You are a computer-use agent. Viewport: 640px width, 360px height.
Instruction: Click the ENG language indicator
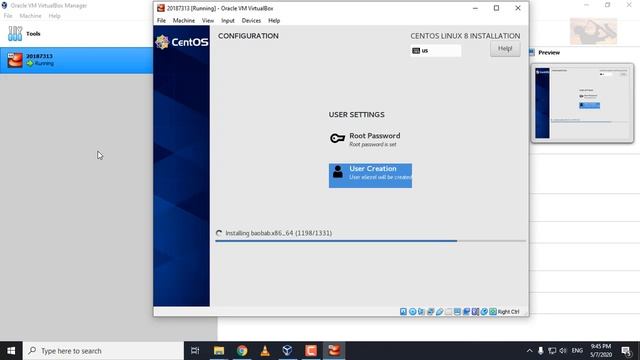pyautogui.click(x=577, y=351)
